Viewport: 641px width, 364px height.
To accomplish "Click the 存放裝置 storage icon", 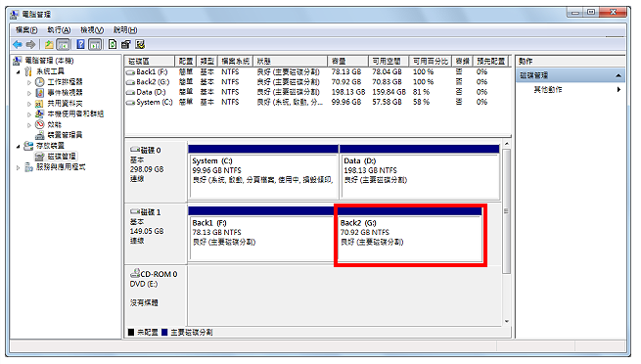I will click(x=28, y=146).
